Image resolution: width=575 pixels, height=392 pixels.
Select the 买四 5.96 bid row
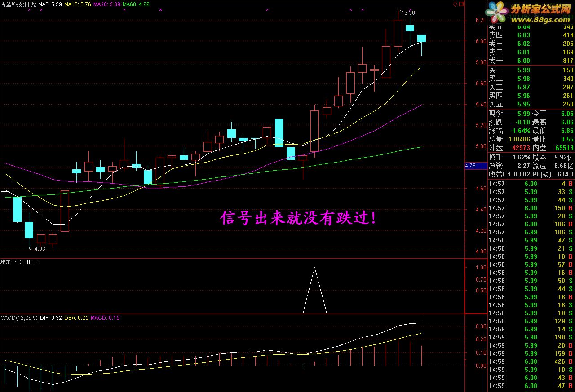pyautogui.click(x=531, y=96)
